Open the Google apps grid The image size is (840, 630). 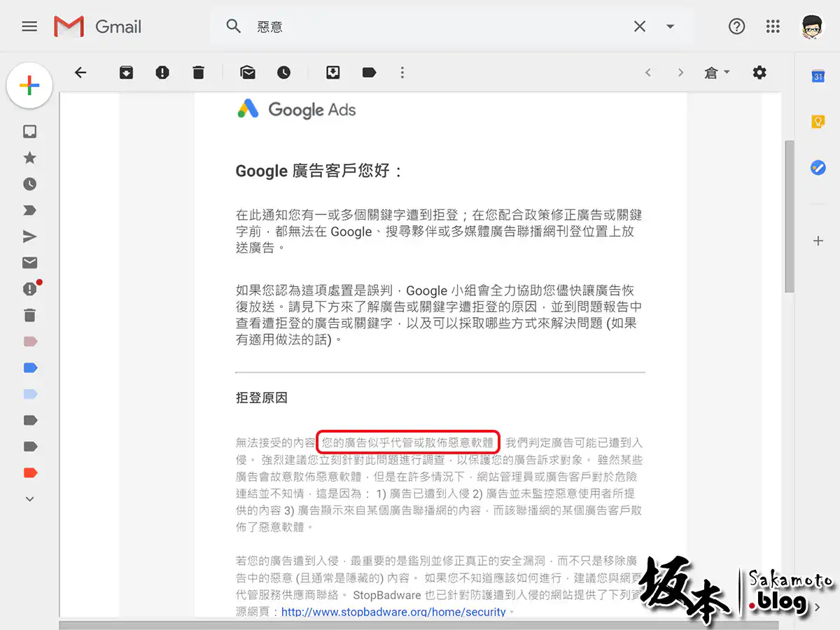tap(773, 27)
